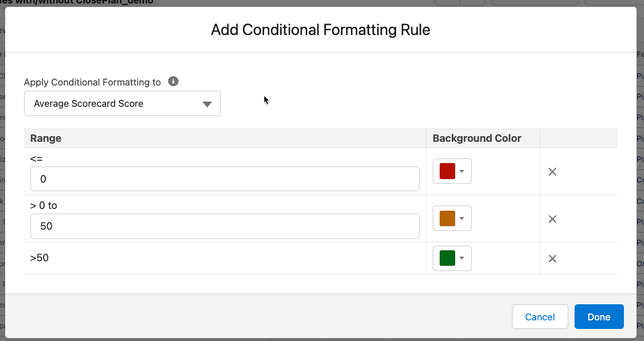This screenshot has width=644, height=341.
Task: Click the red color swatch
Action: pos(447,171)
